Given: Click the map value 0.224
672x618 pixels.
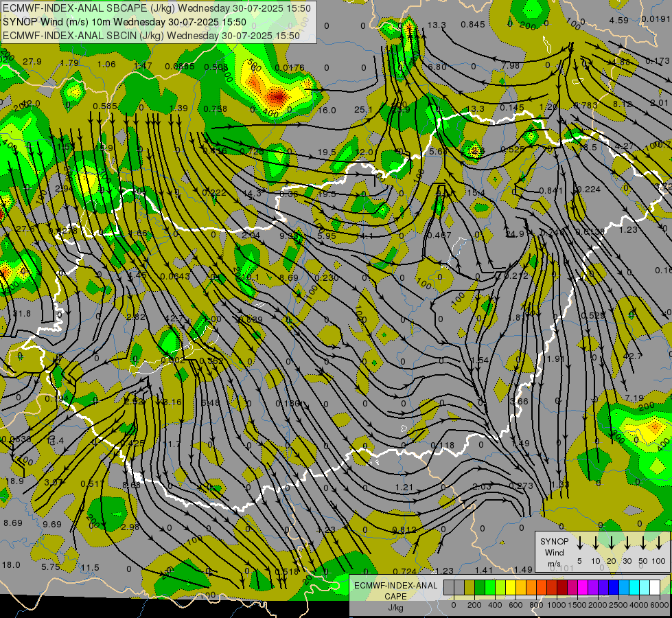Looking at the screenshot, I should tap(588, 189).
